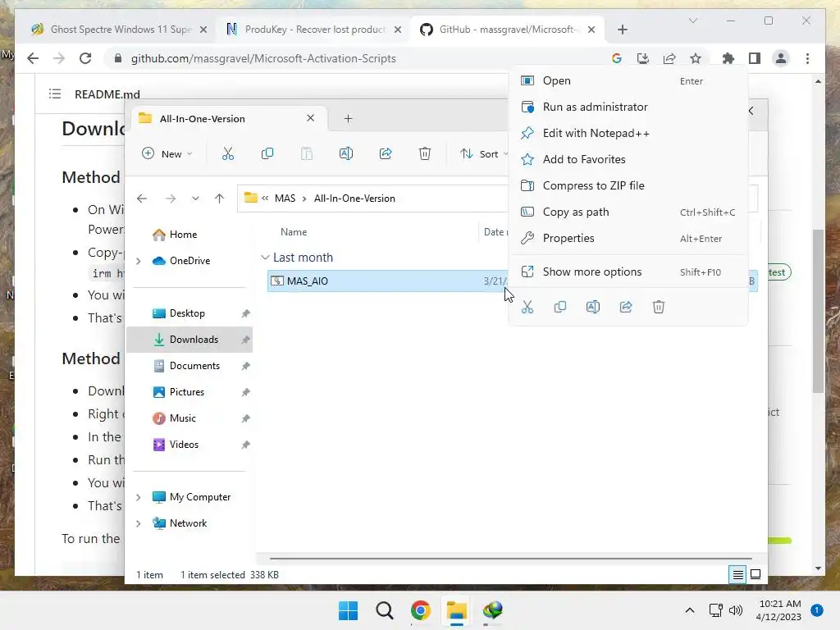Open Windows Start menu

click(x=348, y=610)
